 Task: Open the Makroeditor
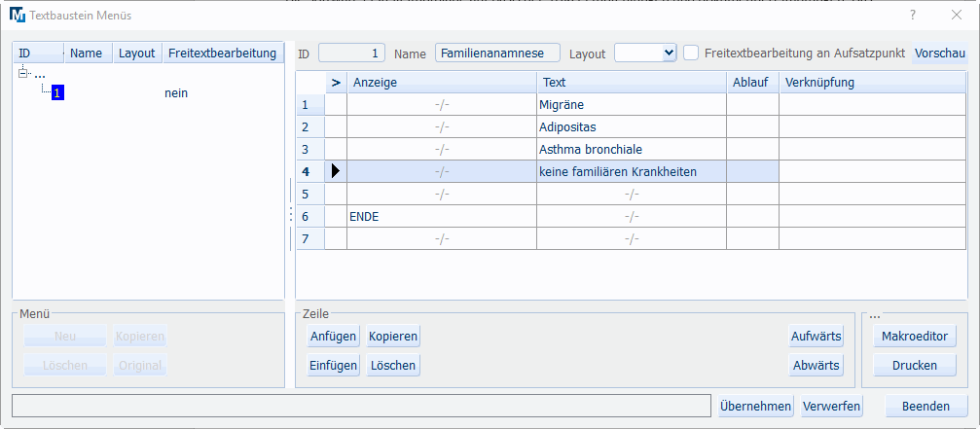pos(915,336)
